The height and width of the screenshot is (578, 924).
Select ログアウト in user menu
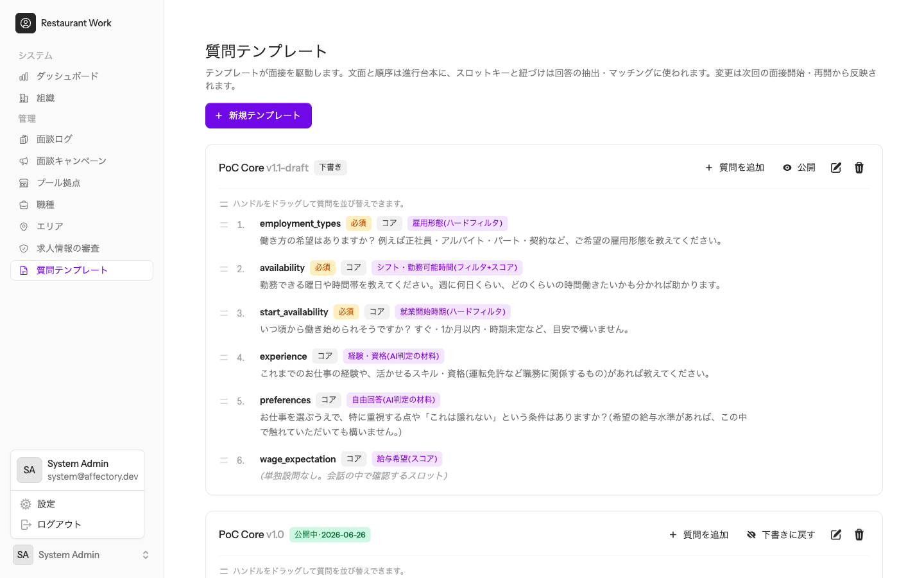click(x=78, y=525)
